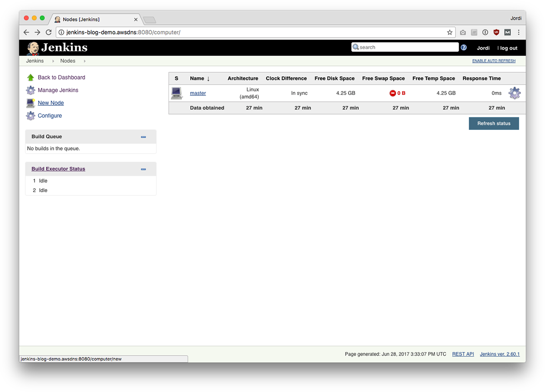Focus the Jenkins search box
545x392 pixels.
click(405, 47)
